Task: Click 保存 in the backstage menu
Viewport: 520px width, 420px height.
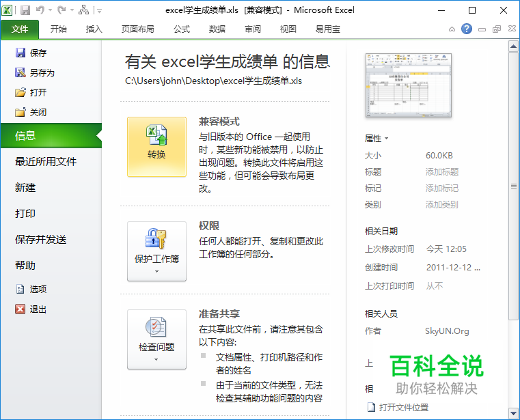Action: (x=31, y=53)
